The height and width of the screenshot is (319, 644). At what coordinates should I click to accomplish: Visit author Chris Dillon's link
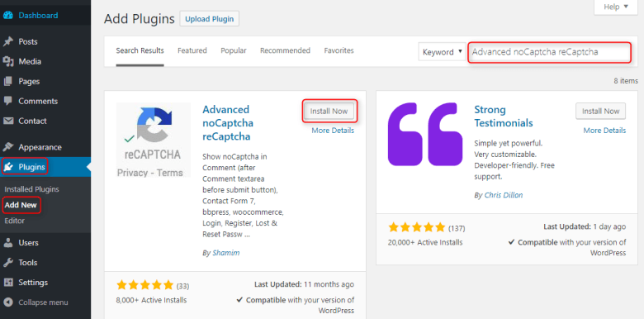(x=504, y=195)
